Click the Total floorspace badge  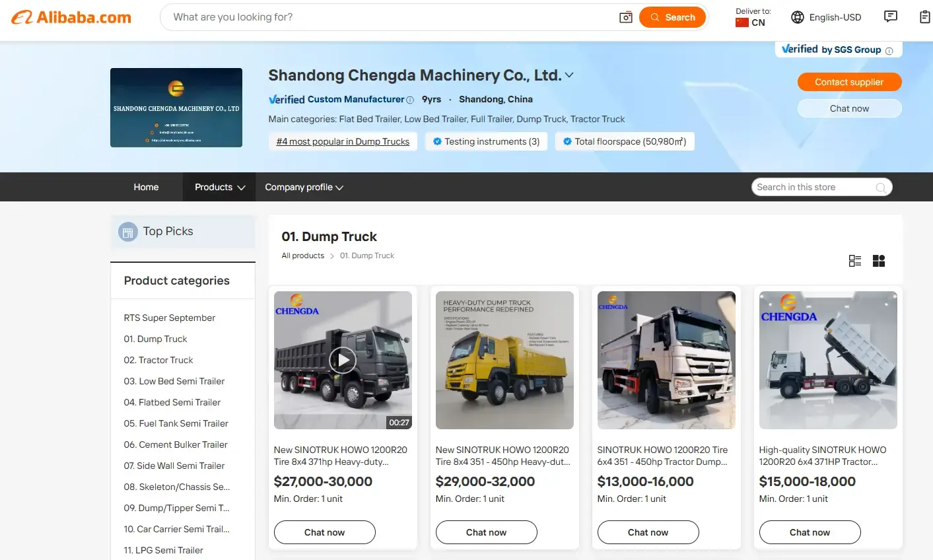click(x=625, y=141)
